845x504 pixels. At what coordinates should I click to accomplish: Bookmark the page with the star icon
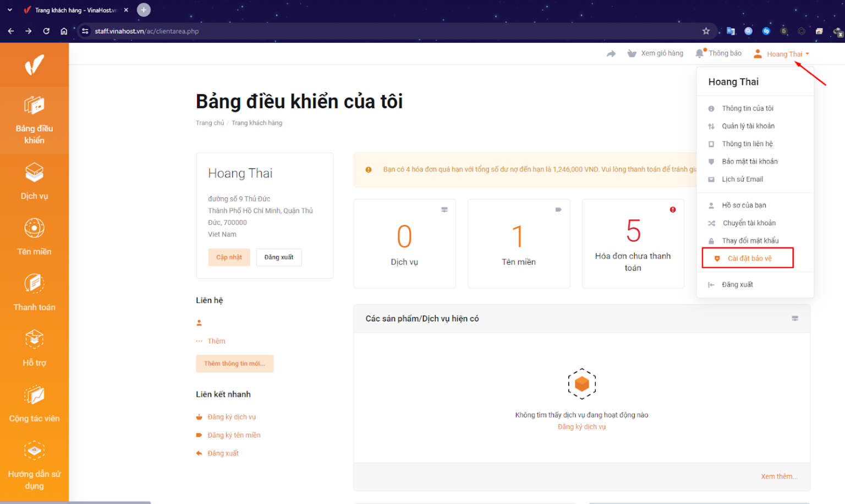[706, 31]
